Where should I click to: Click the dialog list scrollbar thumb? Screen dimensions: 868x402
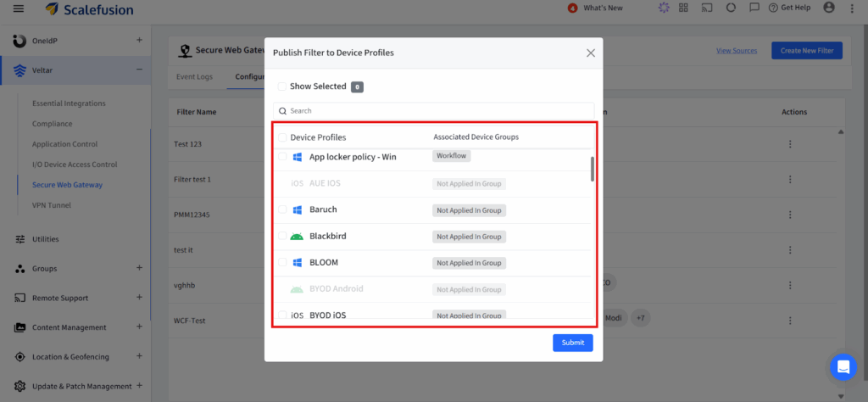[593, 169]
